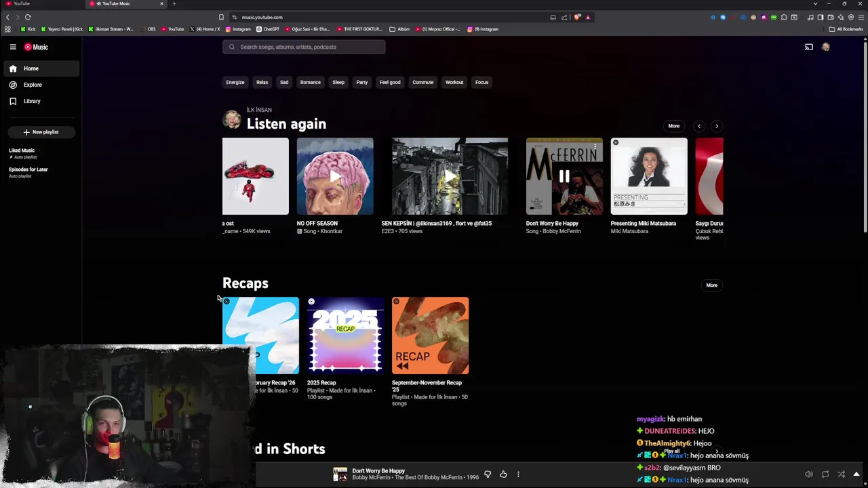Image resolution: width=868 pixels, height=488 pixels.
Task: Go to Explore in sidebar
Action: pyautogui.click(x=41, y=85)
